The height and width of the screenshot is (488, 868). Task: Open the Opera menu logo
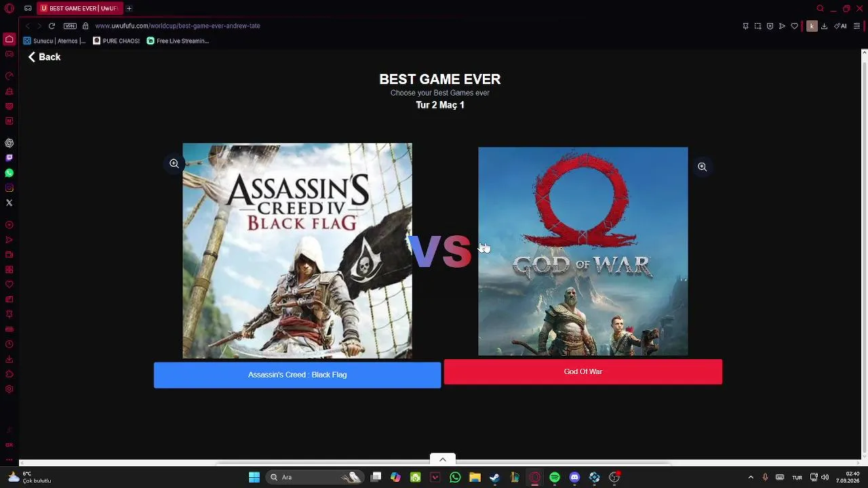(9, 8)
